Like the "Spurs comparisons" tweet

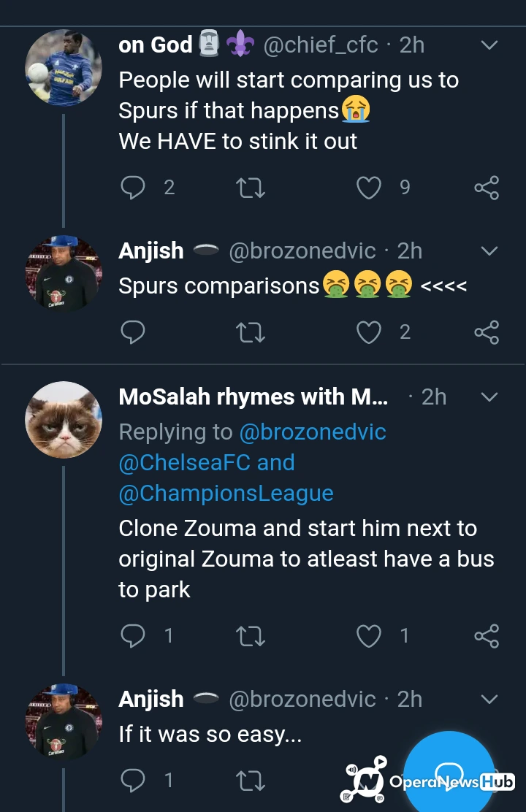(369, 332)
